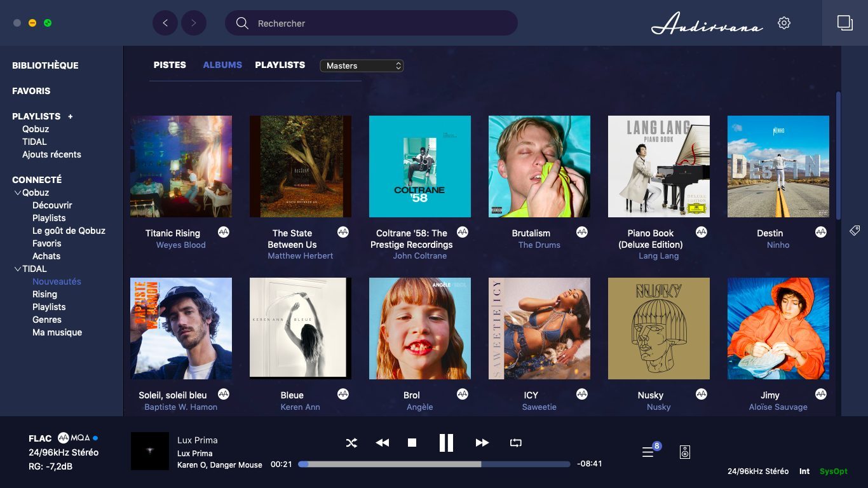Add a new playlist with the plus icon
Viewport: 868px width, 488px height.
(71, 116)
